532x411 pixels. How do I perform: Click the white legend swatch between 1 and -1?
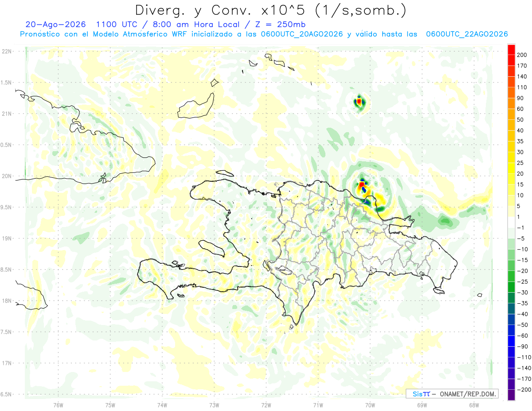pos(511,222)
